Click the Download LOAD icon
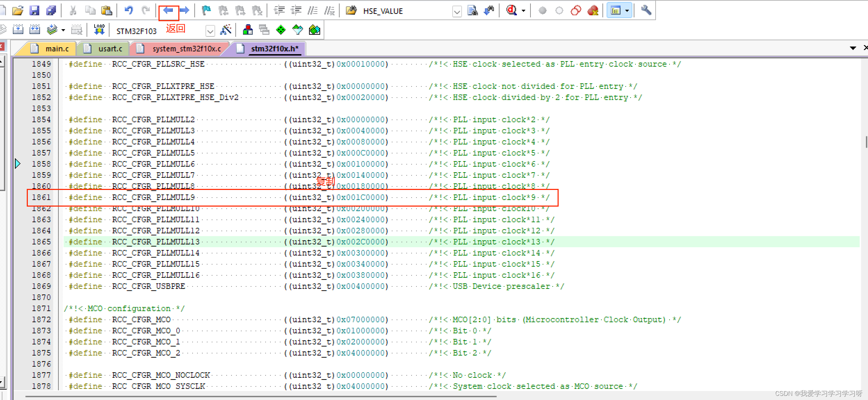The width and height of the screenshot is (868, 400). click(x=99, y=30)
